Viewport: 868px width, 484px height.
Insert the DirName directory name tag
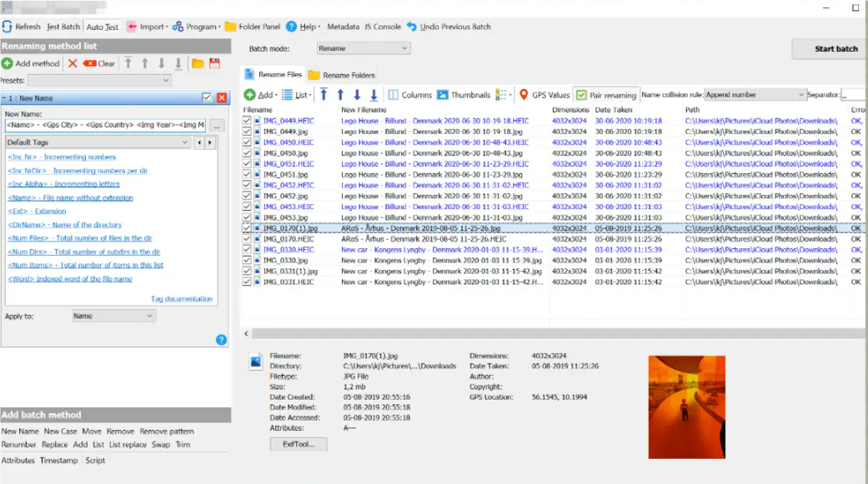65,225
